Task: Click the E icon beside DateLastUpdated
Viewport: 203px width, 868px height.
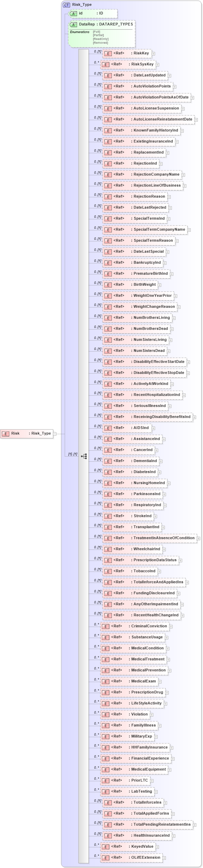Action: click(108, 76)
